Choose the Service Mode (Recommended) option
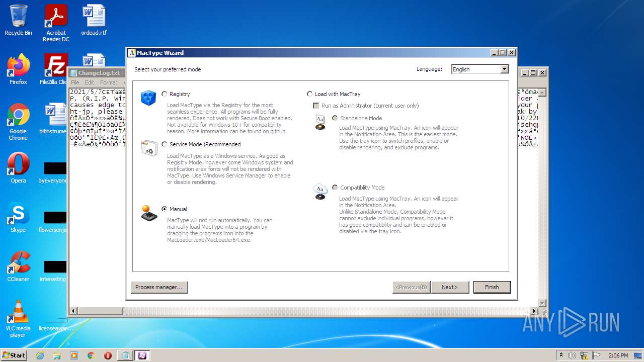This screenshot has width=644, height=362. click(165, 144)
